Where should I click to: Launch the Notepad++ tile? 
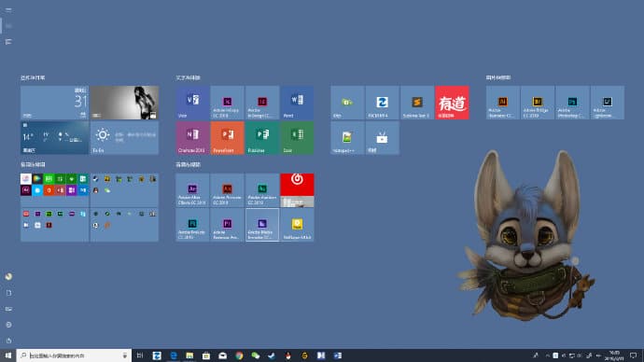click(347, 137)
